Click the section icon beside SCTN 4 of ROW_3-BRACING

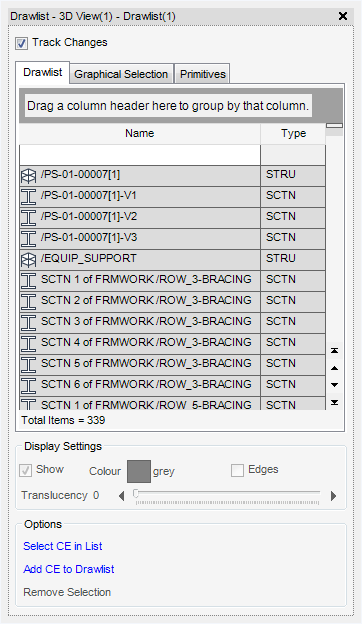coord(28,344)
